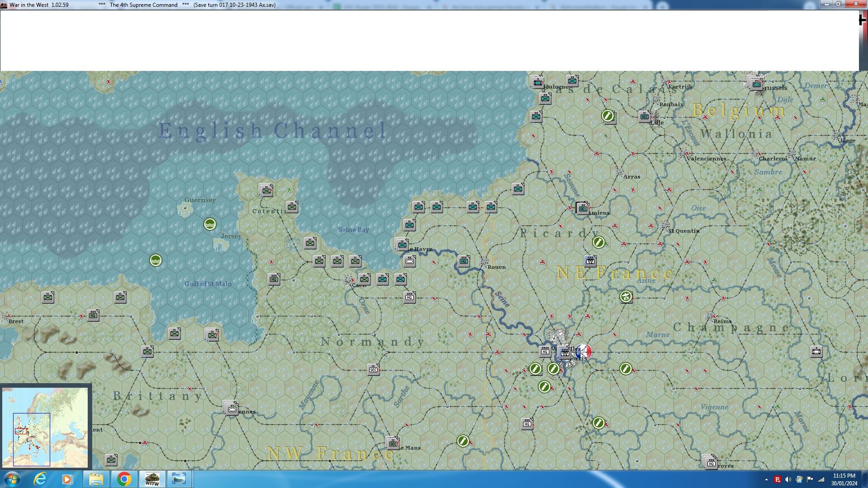Screen dimensions: 868x488
Task: Open Google Chrome from the taskbar
Action: pyautogui.click(x=124, y=479)
